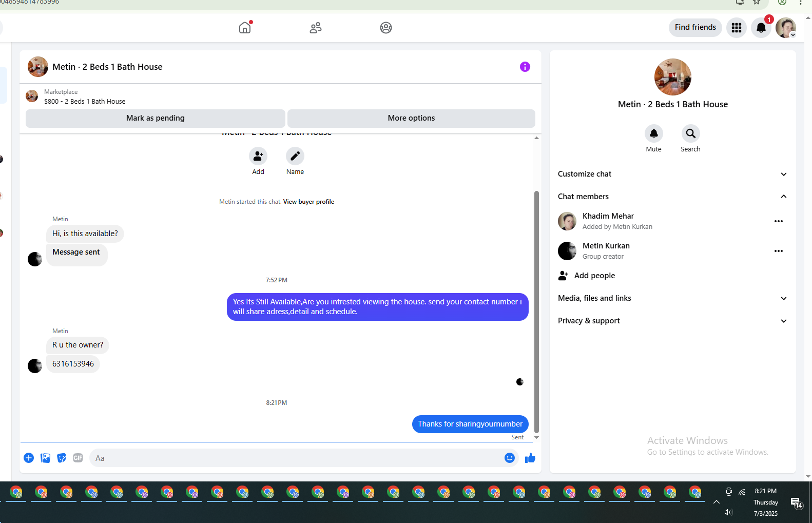The width and height of the screenshot is (812, 523).
Task: Choose a GIF icon
Action: click(x=78, y=458)
